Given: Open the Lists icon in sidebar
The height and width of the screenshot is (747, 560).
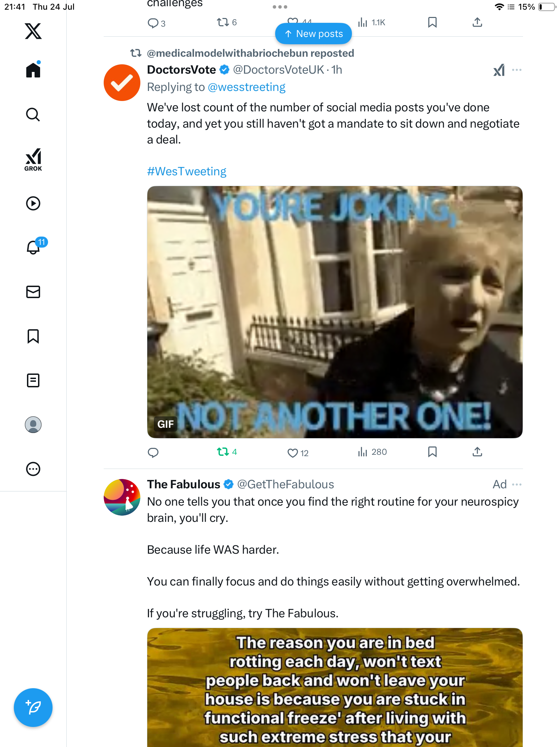Looking at the screenshot, I should click(33, 380).
